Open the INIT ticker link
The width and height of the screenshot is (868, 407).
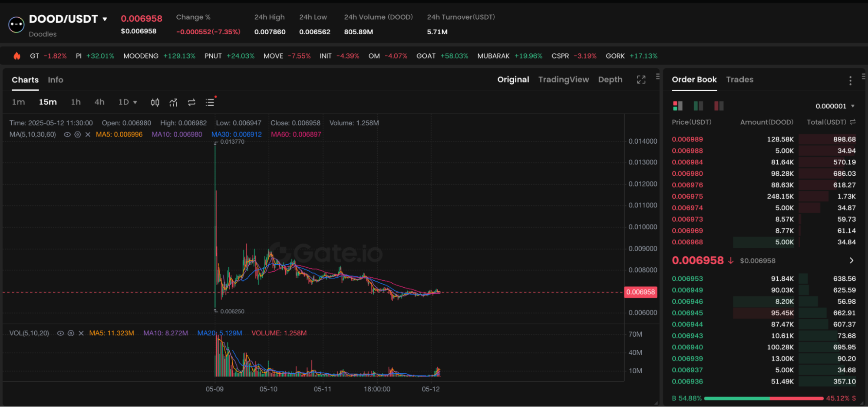(339, 56)
